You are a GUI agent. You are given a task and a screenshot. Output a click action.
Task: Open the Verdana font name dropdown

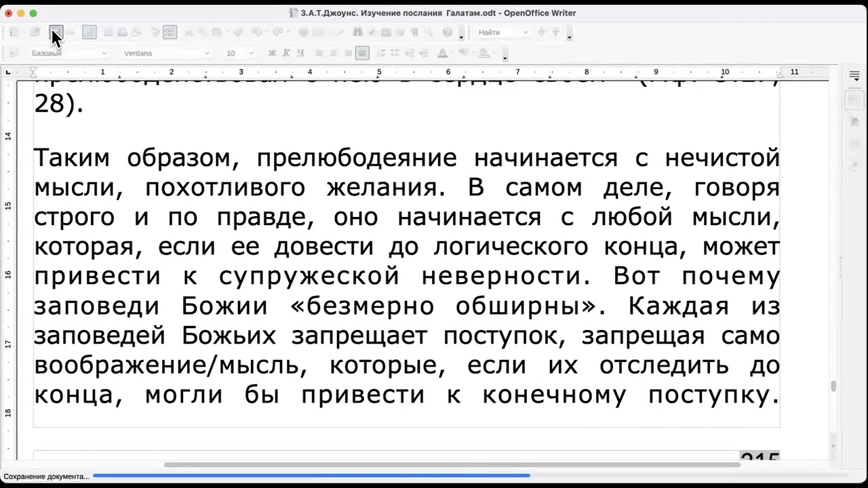pyautogui.click(x=207, y=53)
